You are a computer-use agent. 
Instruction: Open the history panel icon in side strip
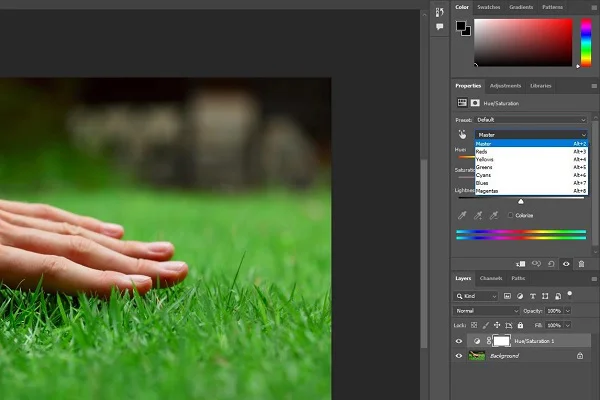[x=440, y=12]
